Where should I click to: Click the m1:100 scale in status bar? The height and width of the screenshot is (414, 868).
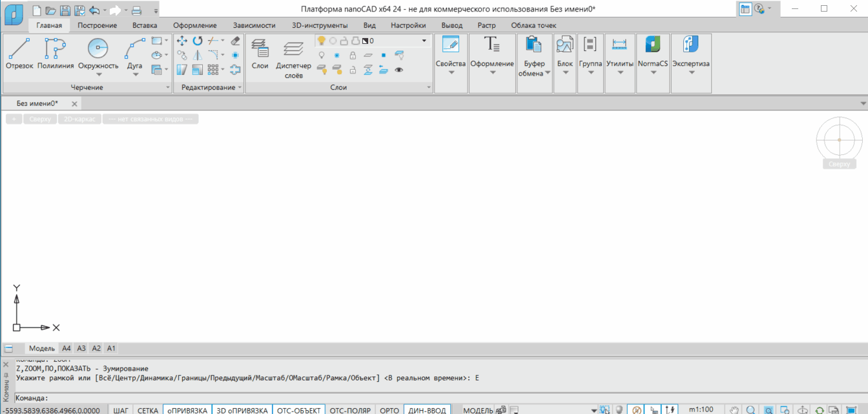tap(701, 409)
